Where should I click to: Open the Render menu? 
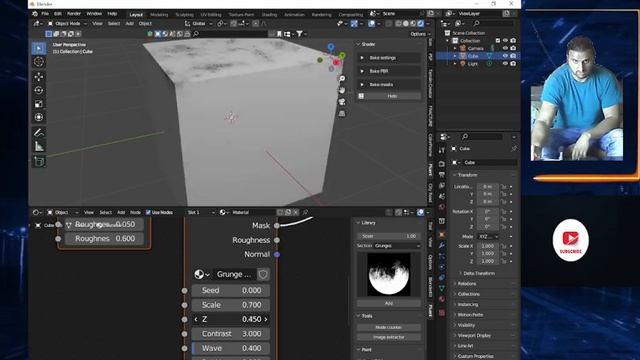74,14
